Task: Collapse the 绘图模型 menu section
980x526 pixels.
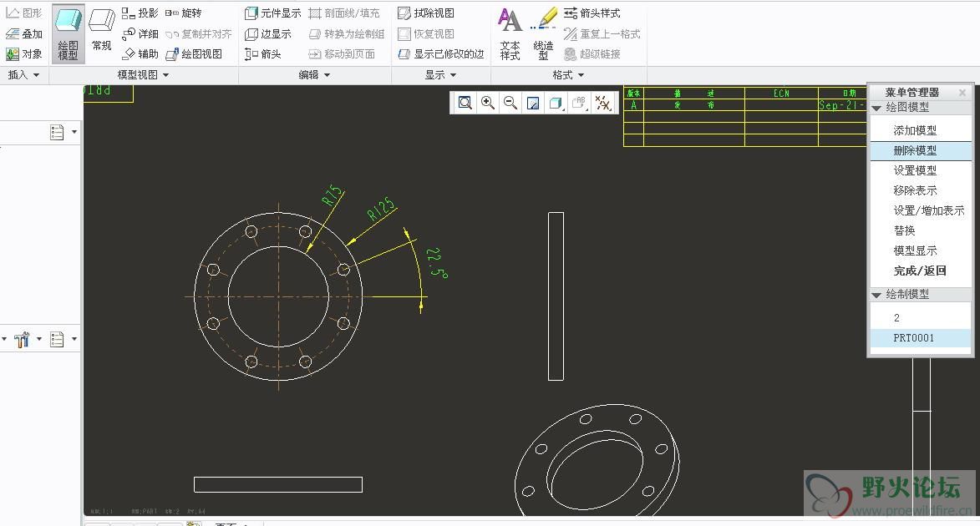Action: point(876,108)
